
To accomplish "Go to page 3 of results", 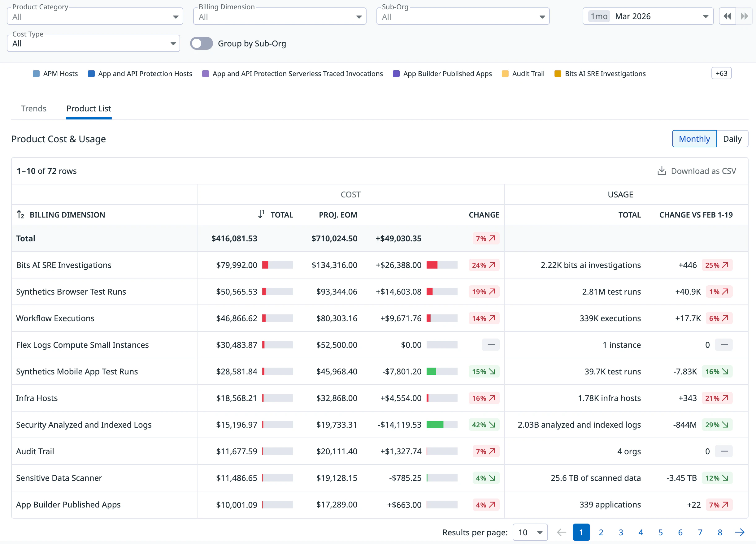I will coord(621,532).
